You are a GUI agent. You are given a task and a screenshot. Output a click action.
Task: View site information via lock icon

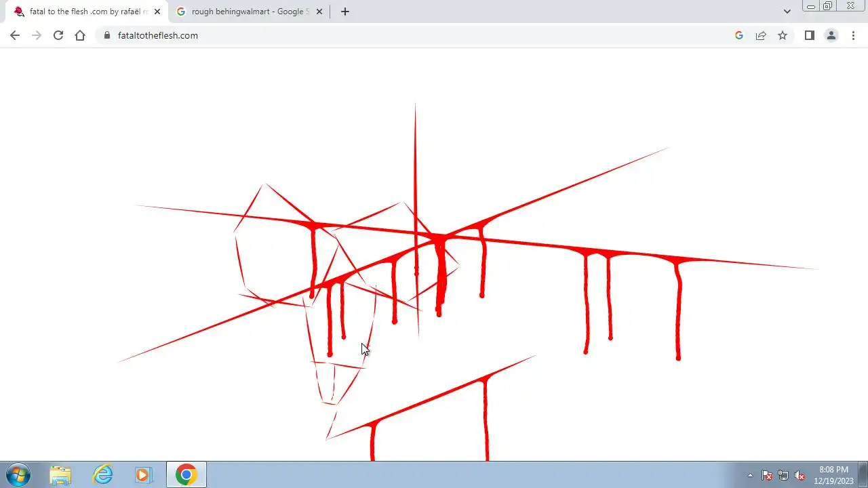point(107,35)
